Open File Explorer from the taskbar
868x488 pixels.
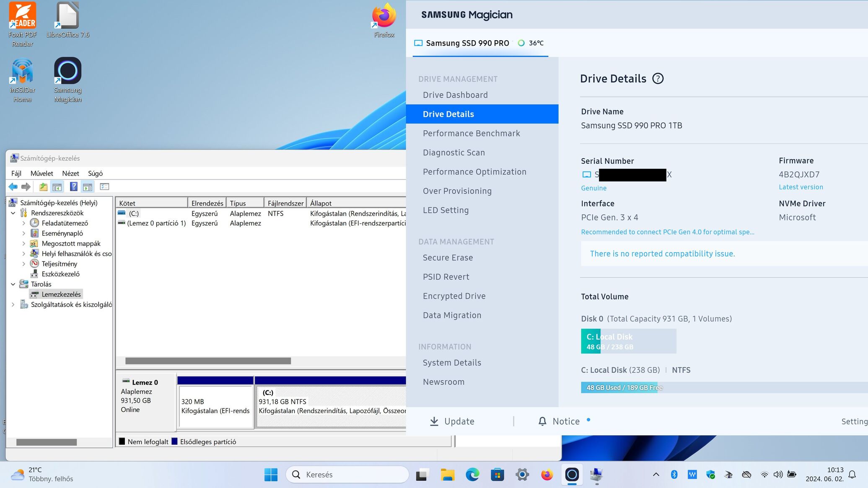[448, 475]
